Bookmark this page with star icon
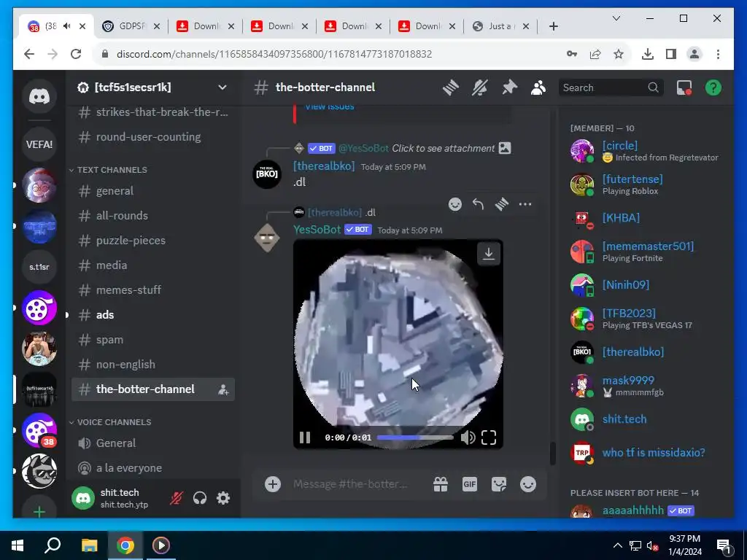Viewport: 747px width, 560px height. click(619, 54)
